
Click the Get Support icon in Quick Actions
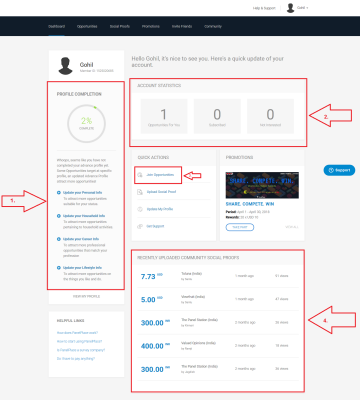click(x=140, y=226)
